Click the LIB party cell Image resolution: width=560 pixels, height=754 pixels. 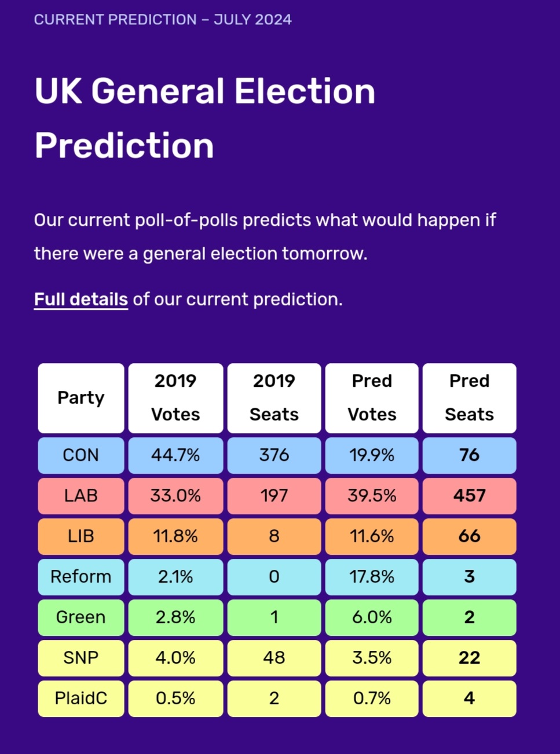click(x=81, y=536)
